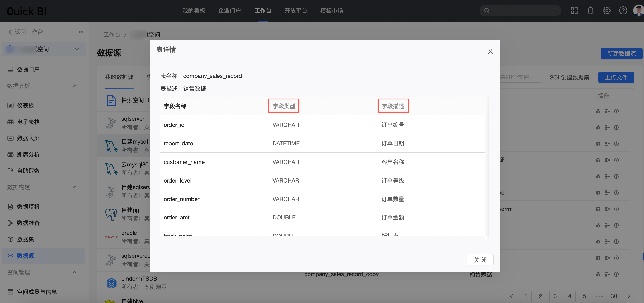This screenshot has width=644, height=303.
Task: Open 模板市场 in top navigation
Action: (332, 11)
